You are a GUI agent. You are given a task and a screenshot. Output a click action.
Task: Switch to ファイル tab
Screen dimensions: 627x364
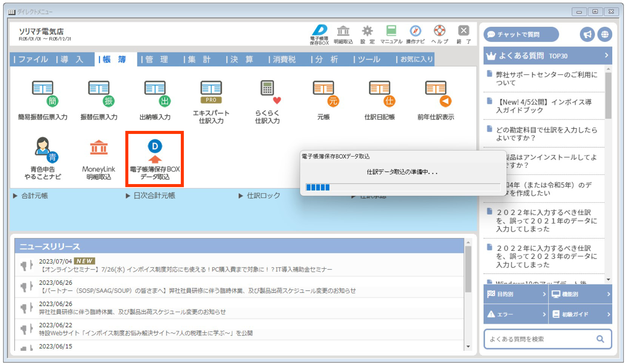[x=31, y=59]
